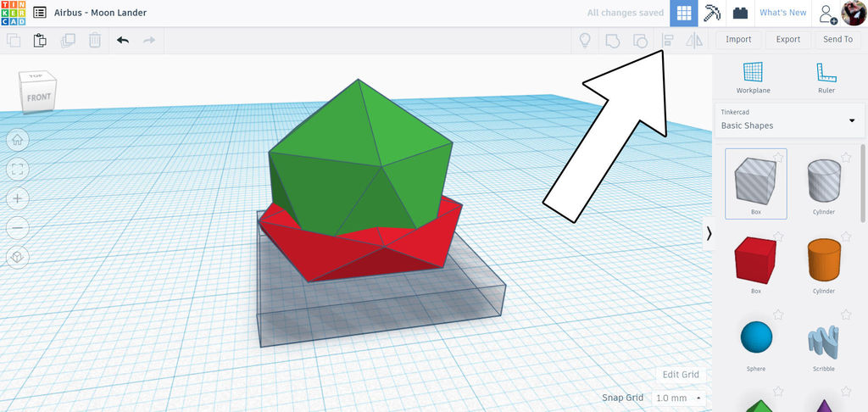Viewport: 868px width, 412px height.
Task: Select the striped hole Box shape
Action: pos(755,183)
